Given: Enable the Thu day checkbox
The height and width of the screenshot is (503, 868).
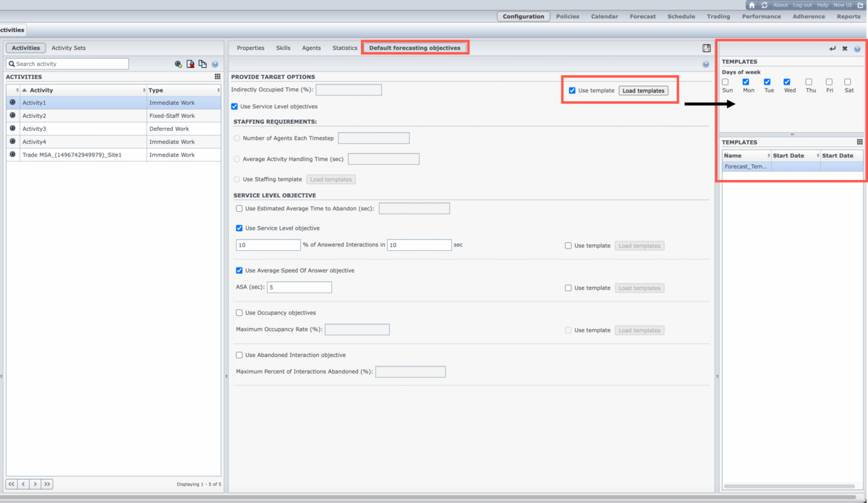Looking at the screenshot, I should pos(809,82).
